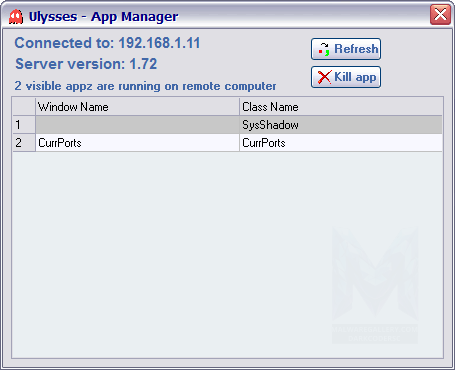
Task: Click the empty Window Name cell in row 1
Action: 137,125
